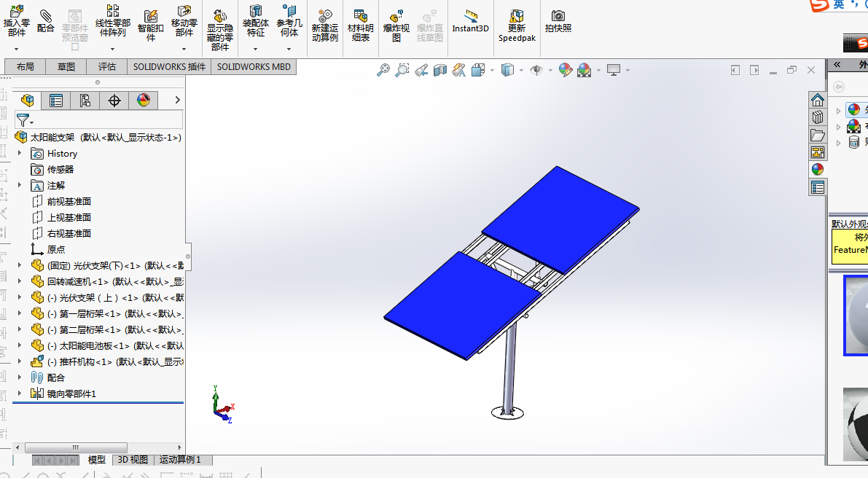This screenshot has width=868, height=478.
Task: Toggle Instant3D mode
Action: 470,21
